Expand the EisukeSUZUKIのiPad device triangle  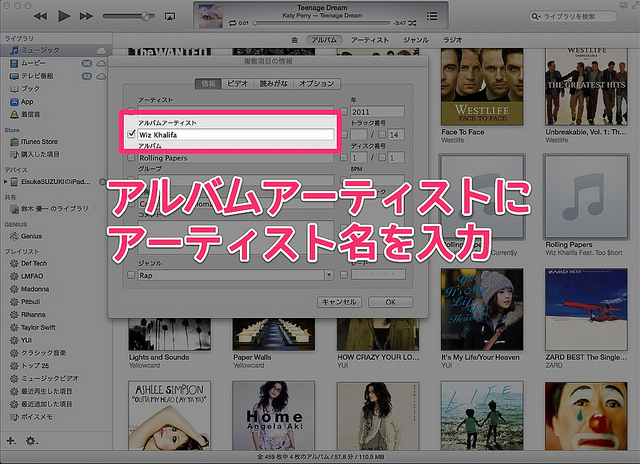click(5, 182)
